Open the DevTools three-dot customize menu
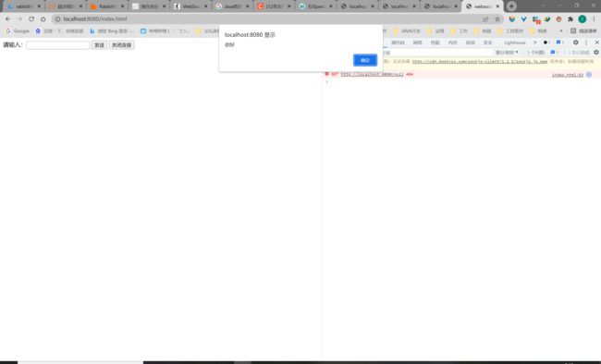Screen dimensions: 601x364 [x=586, y=42]
